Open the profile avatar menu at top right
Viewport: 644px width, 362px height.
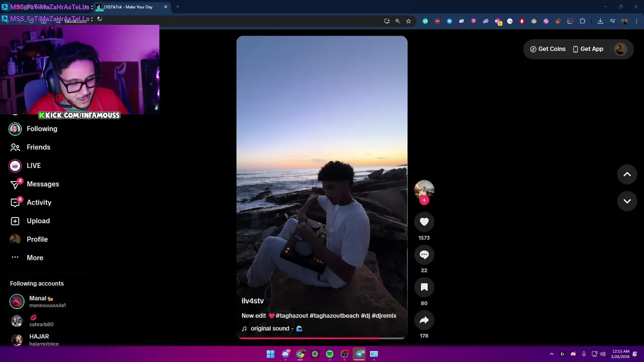coord(620,49)
